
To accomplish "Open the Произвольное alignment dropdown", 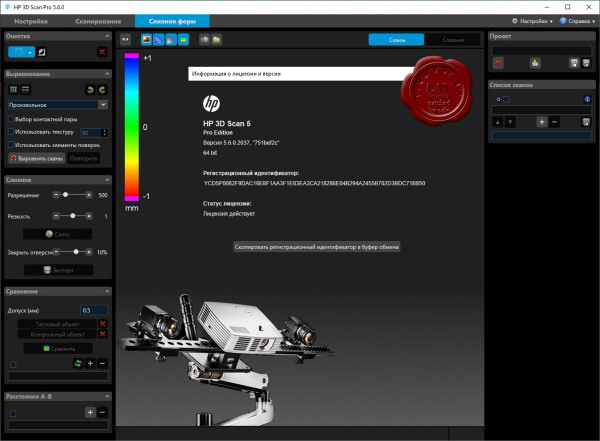I will click(x=58, y=105).
